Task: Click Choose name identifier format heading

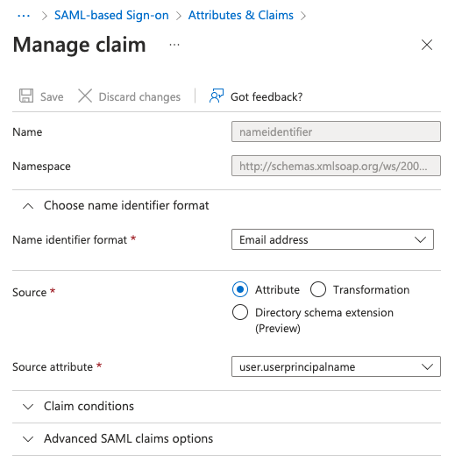Action: click(126, 205)
